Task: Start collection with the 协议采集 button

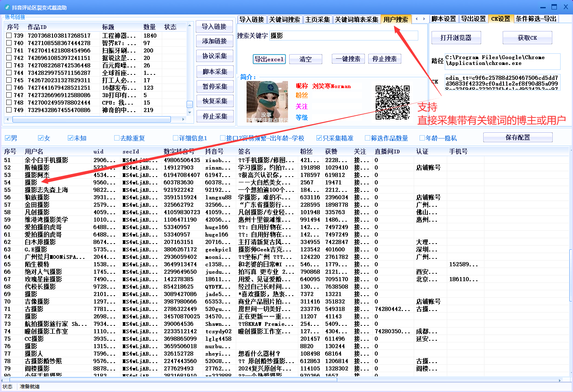Action: [x=215, y=56]
